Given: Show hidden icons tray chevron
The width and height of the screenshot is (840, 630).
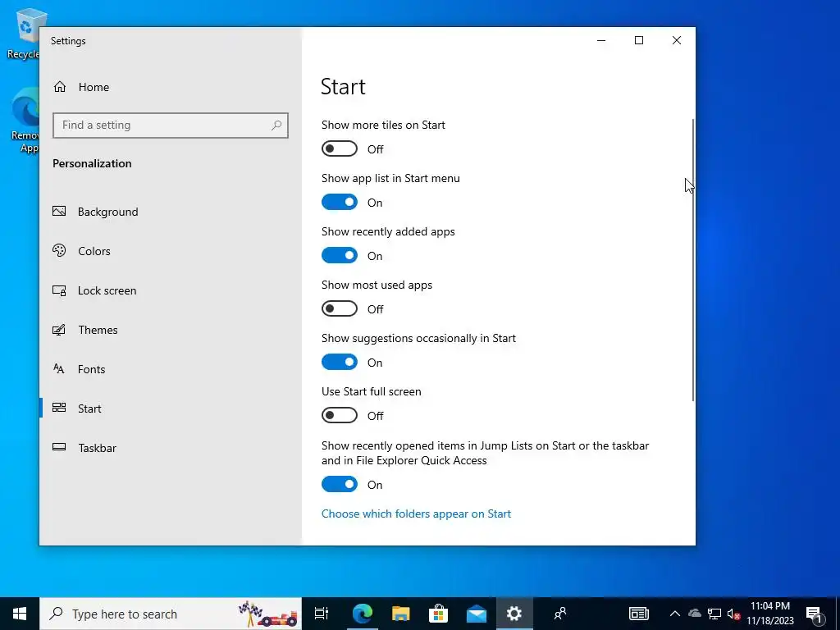Looking at the screenshot, I should pyautogui.click(x=674, y=614).
